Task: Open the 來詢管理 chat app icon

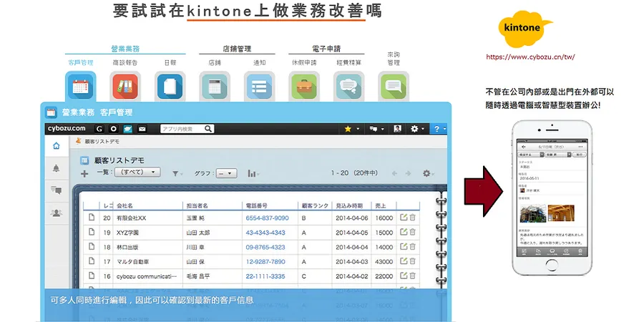Action: pos(394,87)
